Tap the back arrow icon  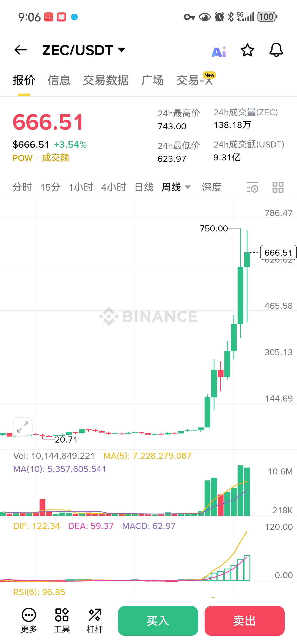pos(21,50)
